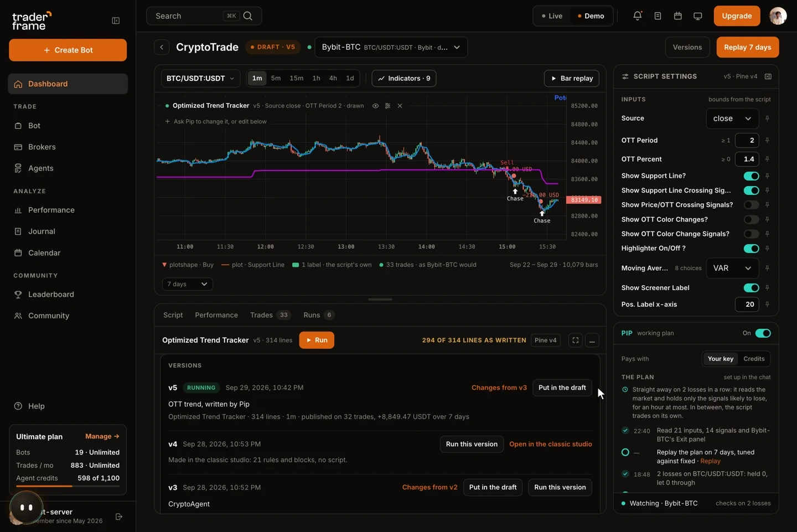Click the Replay 7 days button
Image resolution: width=797 pixels, height=532 pixels.
pos(747,48)
